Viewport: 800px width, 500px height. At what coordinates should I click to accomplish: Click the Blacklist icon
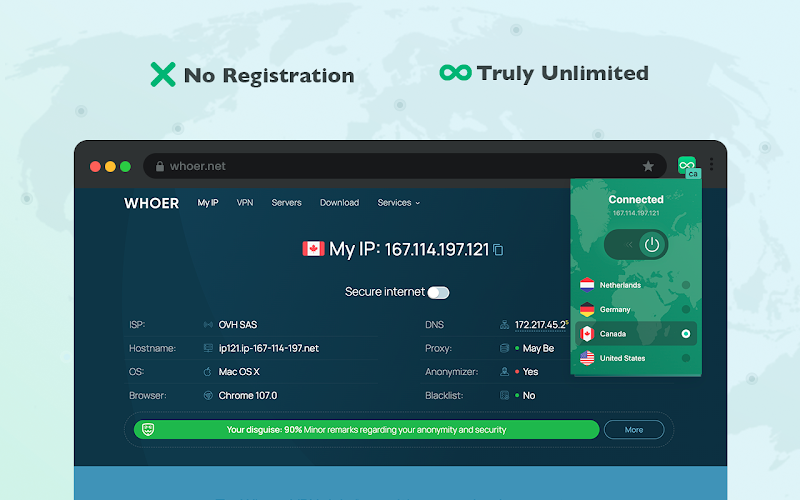click(x=505, y=395)
